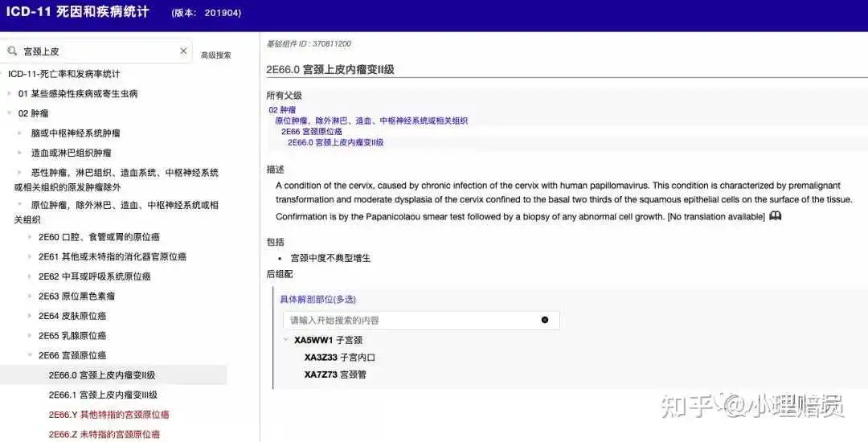Viewport: 868px width, 442px height.
Task: Open parent link 02 肿瘤
Action: pyautogui.click(x=282, y=110)
